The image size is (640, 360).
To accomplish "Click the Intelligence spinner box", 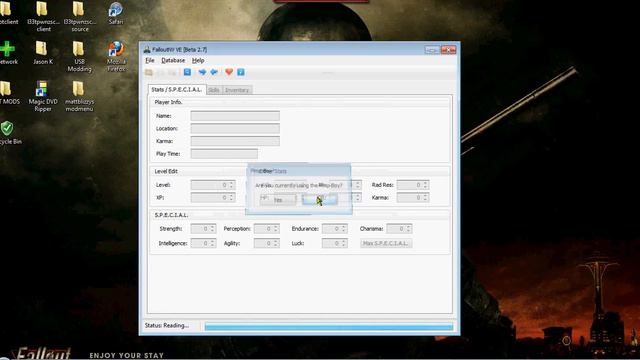I will click(x=203, y=243).
